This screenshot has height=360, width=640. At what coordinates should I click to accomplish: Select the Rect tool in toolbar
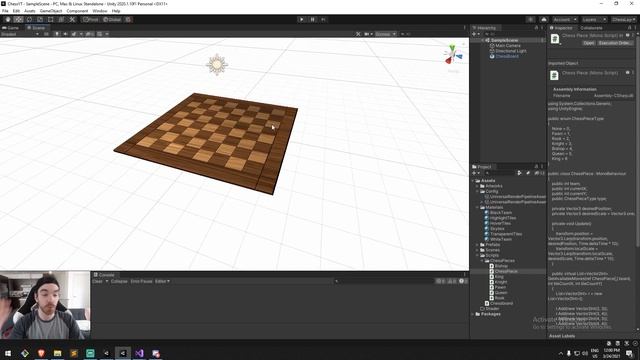click(x=51, y=19)
